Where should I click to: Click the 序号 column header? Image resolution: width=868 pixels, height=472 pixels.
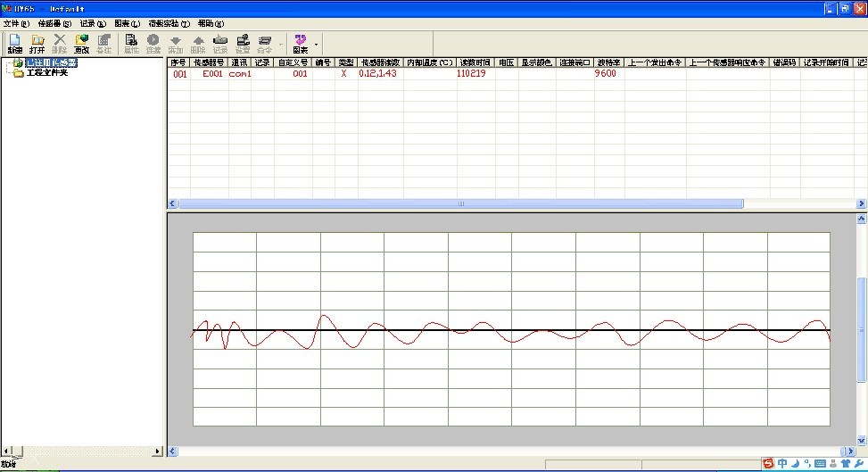tap(178, 62)
